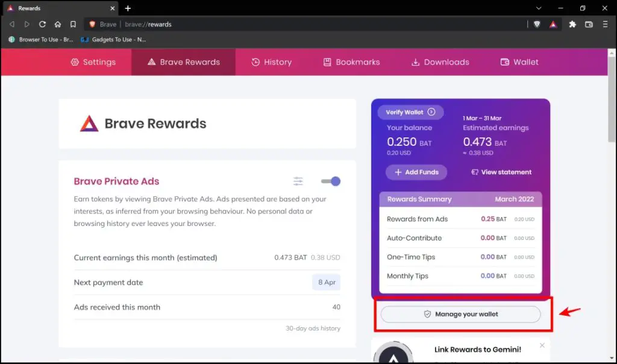The height and width of the screenshot is (364, 617).
Task: Click the Auto-Contribute summary row
Action: click(460, 238)
